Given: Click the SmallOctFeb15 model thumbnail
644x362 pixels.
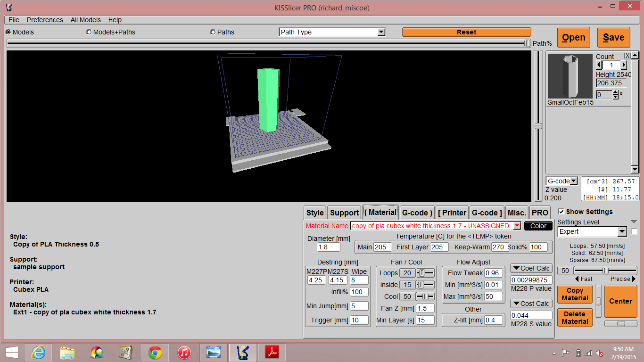Looking at the screenshot, I should 570,76.
